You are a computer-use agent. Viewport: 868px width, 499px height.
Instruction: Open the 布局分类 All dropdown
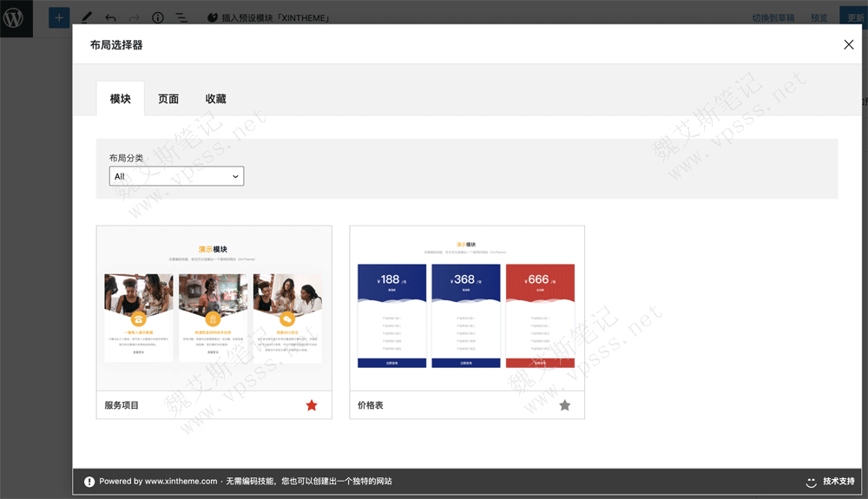point(176,176)
